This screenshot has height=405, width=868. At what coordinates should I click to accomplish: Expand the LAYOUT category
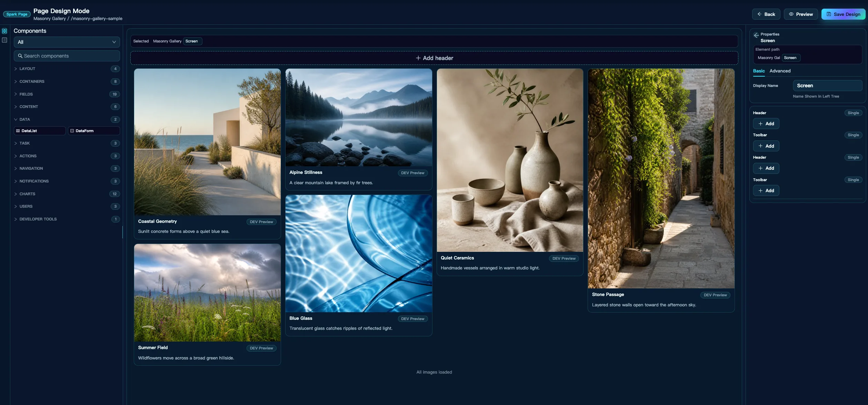67,69
